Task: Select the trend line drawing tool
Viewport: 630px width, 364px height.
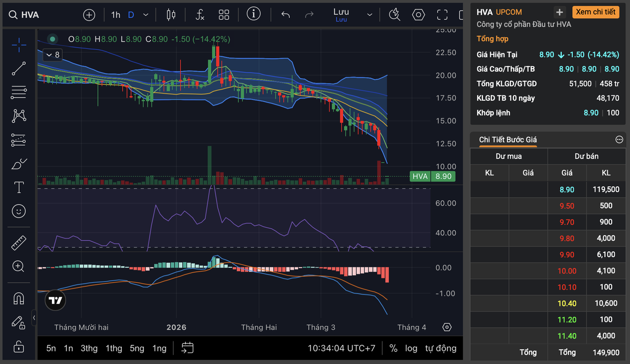Action: 19,68
